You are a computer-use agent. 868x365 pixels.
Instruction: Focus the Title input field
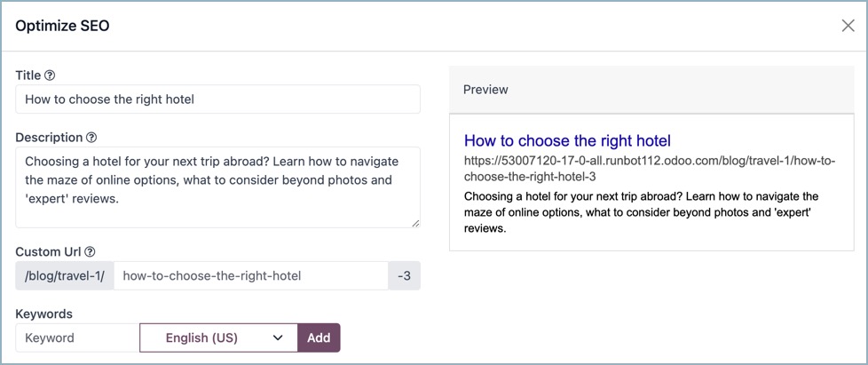217,99
